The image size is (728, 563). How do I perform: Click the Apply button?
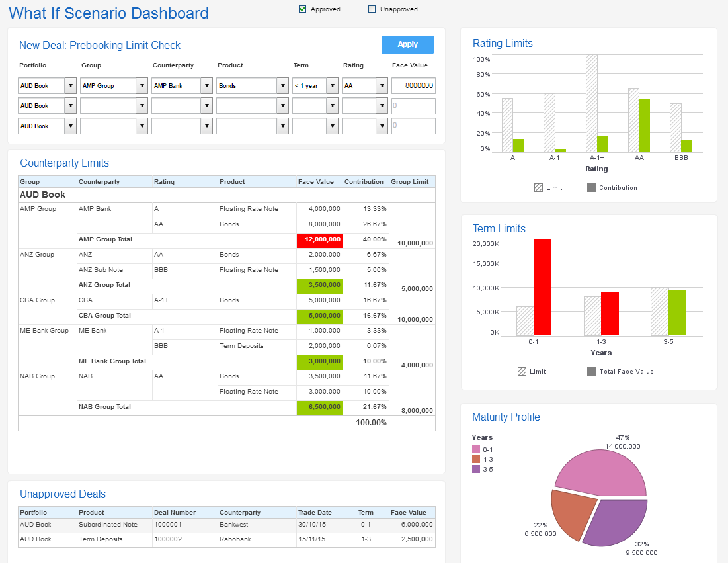click(407, 44)
